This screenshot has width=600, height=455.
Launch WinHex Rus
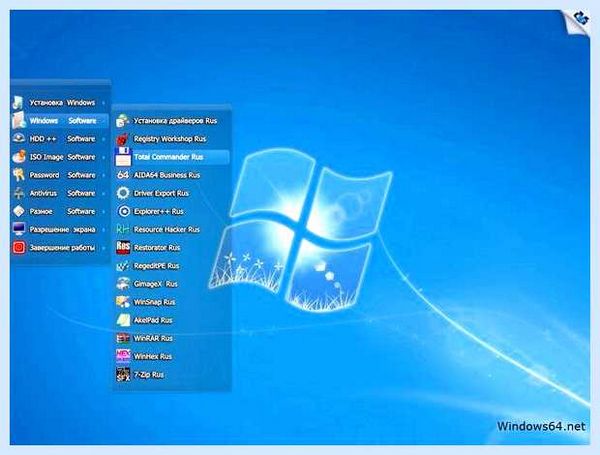pos(172,356)
